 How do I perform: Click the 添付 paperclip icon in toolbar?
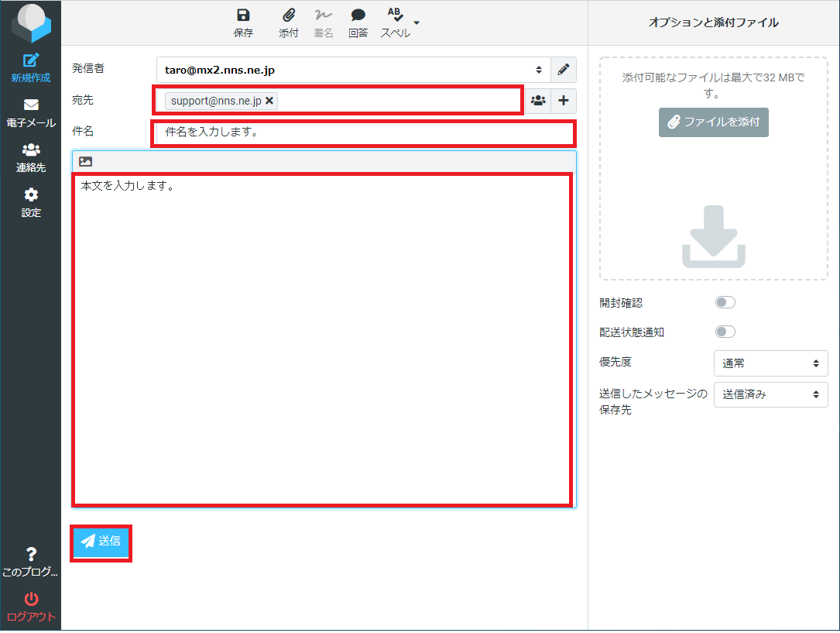click(289, 15)
